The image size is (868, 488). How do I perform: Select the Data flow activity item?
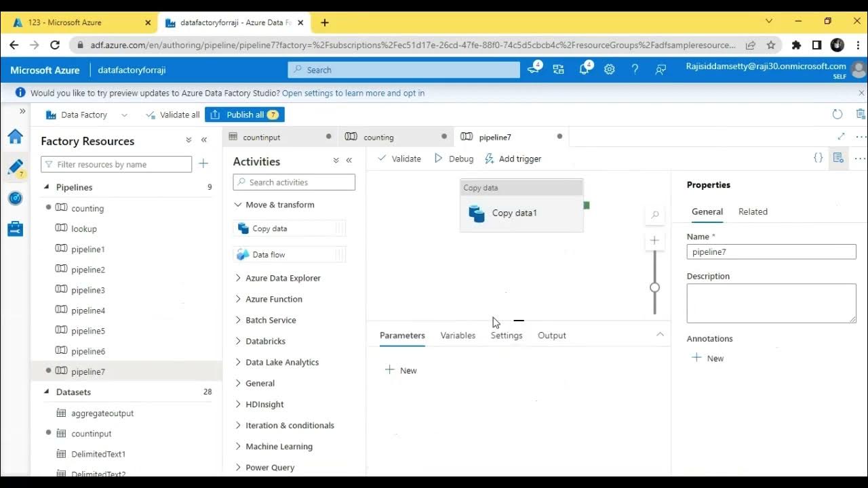coord(289,254)
